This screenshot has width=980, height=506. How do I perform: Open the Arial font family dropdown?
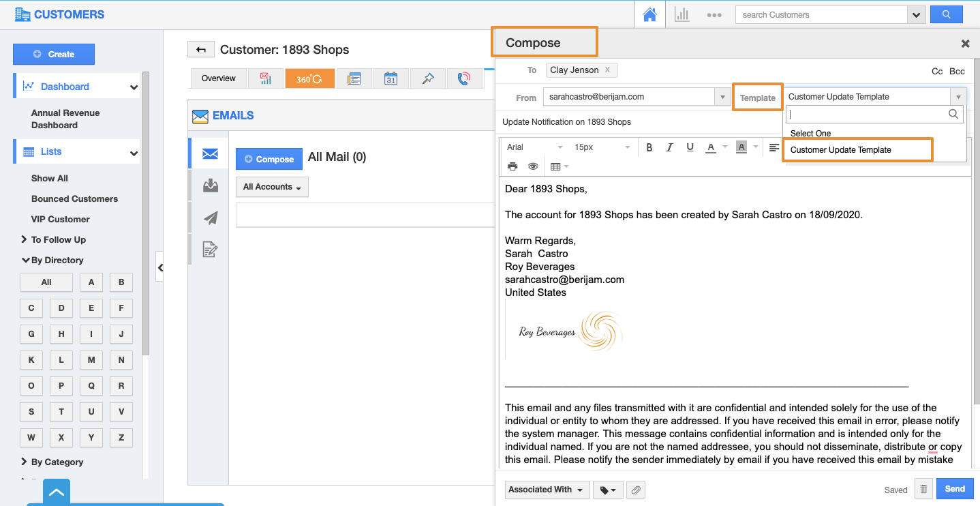click(534, 147)
